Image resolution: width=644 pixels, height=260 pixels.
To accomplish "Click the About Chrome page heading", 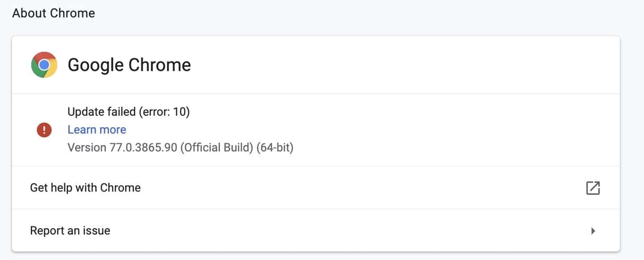I will [53, 13].
